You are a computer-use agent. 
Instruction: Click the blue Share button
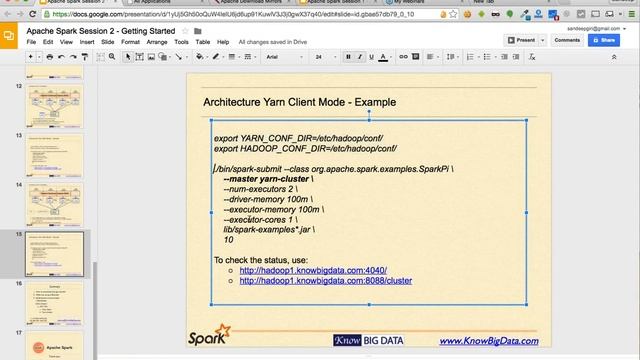pyautogui.click(x=604, y=40)
